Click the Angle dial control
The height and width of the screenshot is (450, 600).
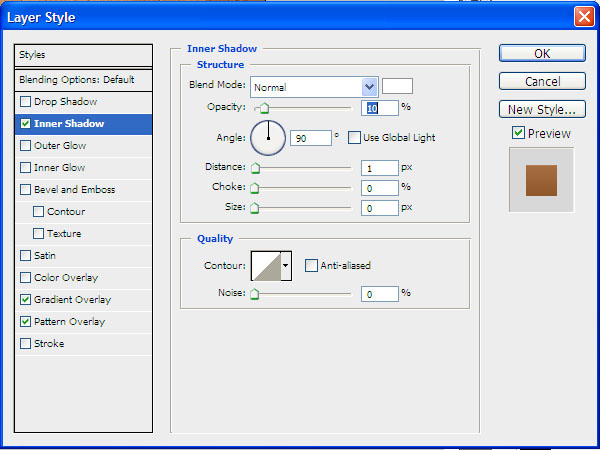click(x=268, y=137)
